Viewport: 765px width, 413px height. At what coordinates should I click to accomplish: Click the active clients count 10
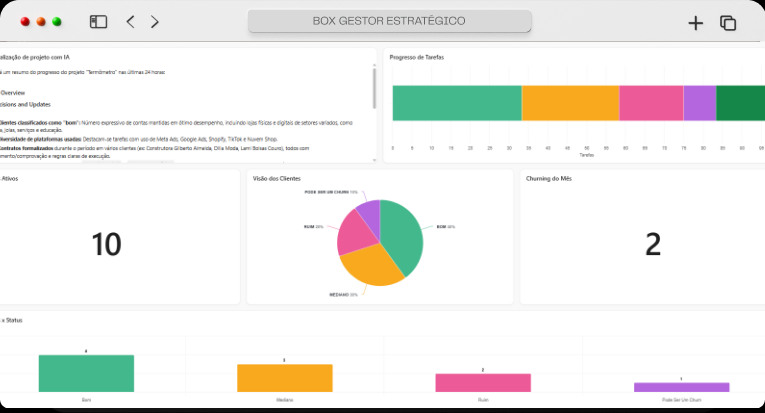(106, 244)
